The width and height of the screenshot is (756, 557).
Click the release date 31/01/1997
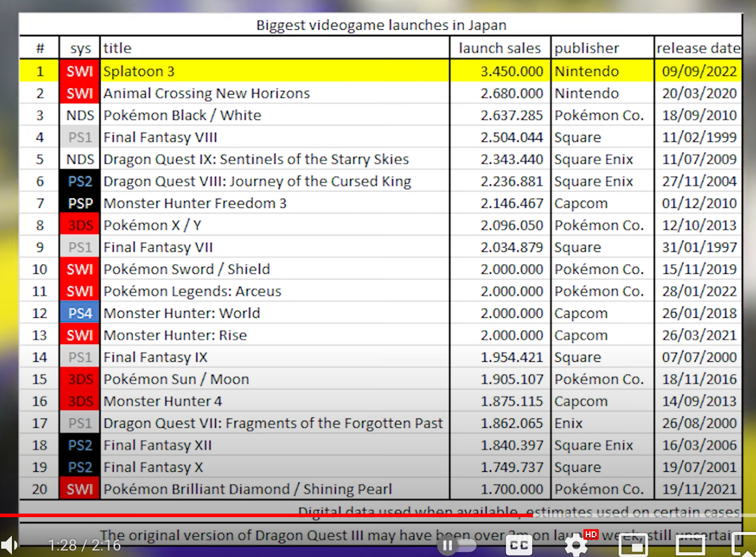699,248
